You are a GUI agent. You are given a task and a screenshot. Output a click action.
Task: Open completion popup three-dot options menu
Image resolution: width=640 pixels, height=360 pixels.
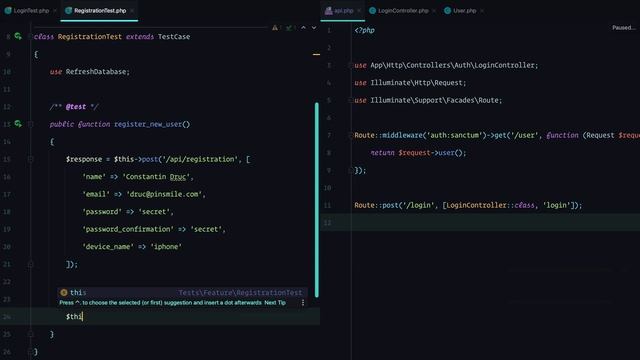pyautogui.click(x=303, y=302)
